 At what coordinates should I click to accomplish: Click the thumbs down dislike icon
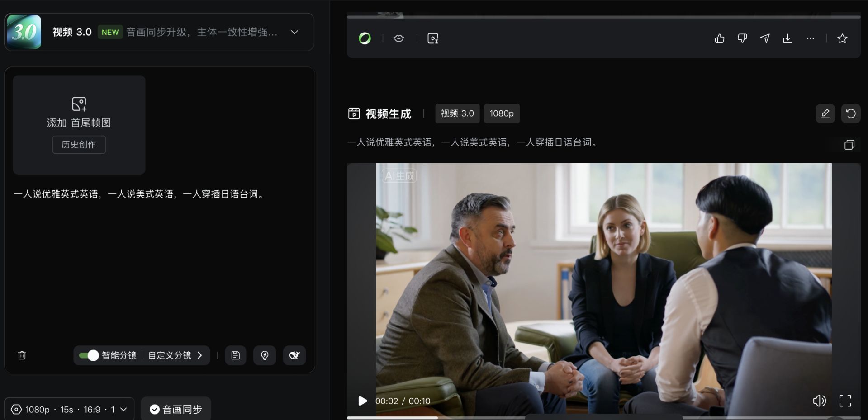pos(742,38)
